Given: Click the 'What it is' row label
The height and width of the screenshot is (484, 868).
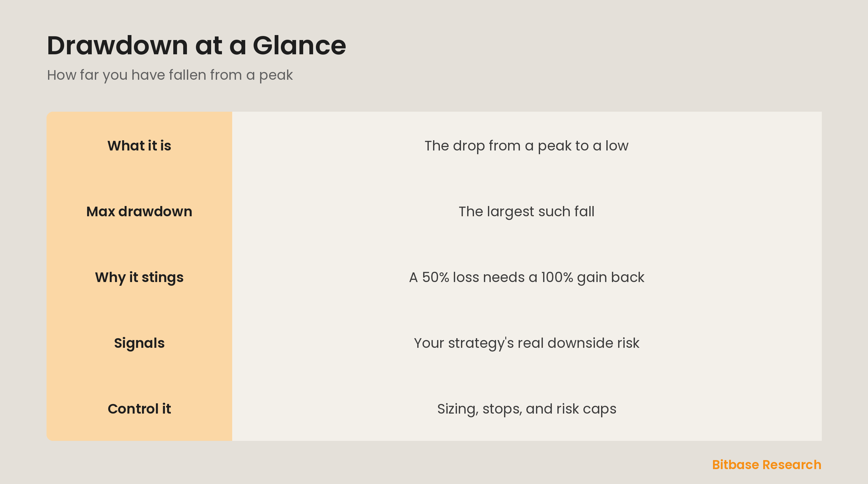Looking at the screenshot, I should tap(139, 146).
